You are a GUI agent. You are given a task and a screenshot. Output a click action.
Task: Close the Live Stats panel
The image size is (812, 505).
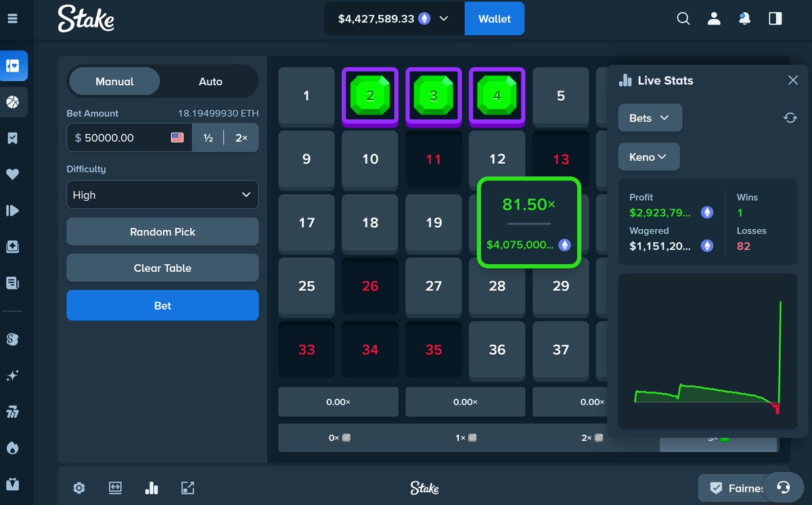(793, 80)
